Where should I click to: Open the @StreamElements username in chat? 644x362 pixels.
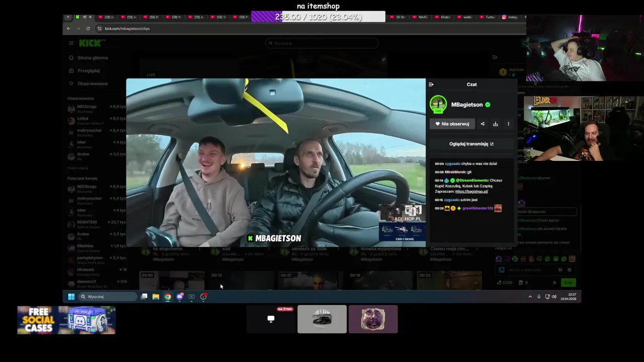[472, 180]
